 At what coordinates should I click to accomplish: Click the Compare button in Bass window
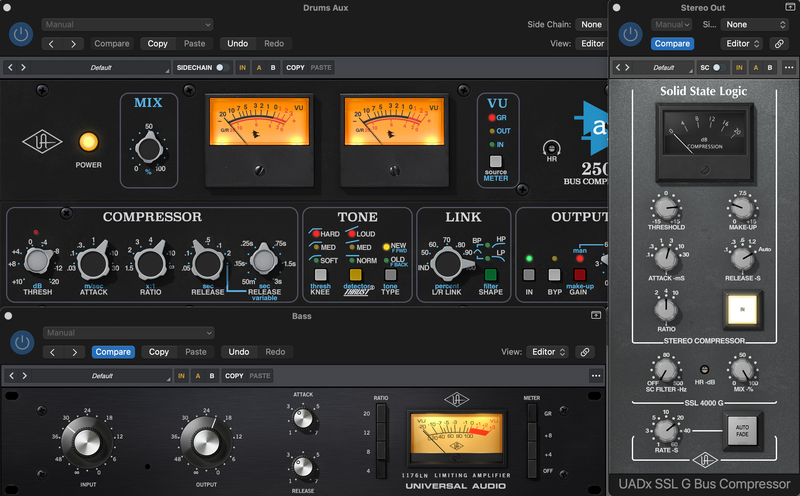coord(113,352)
